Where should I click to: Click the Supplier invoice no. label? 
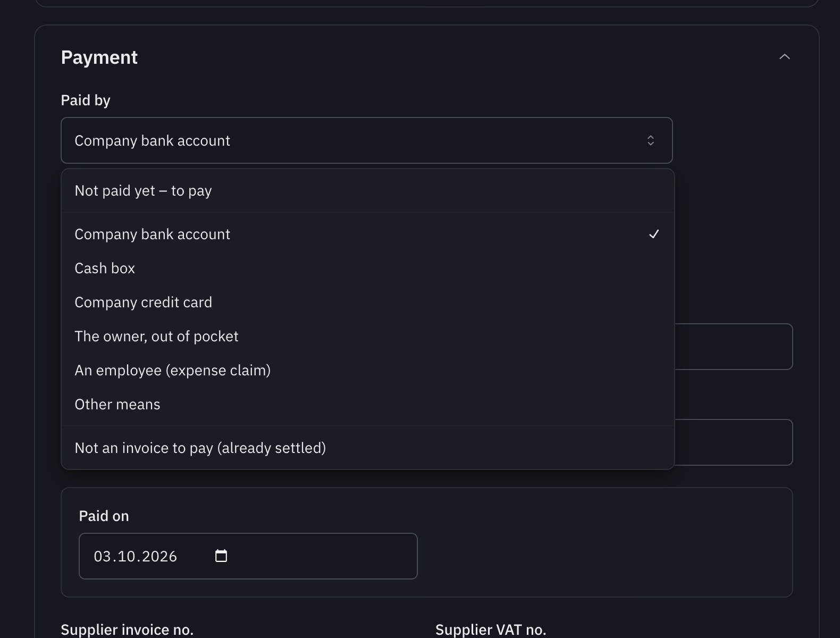point(127,630)
